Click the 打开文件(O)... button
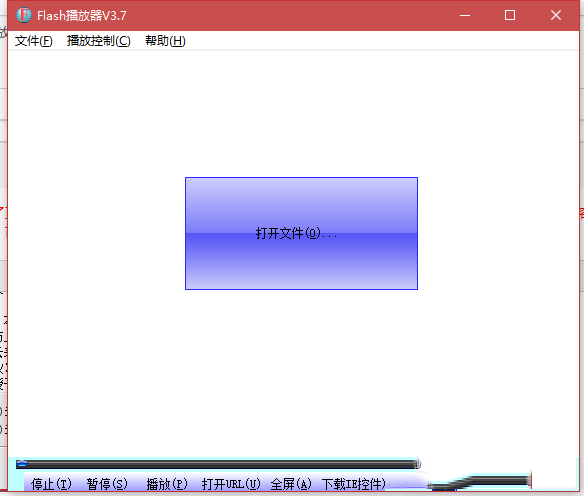Screen dimensions: 584x496 click(301, 233)
